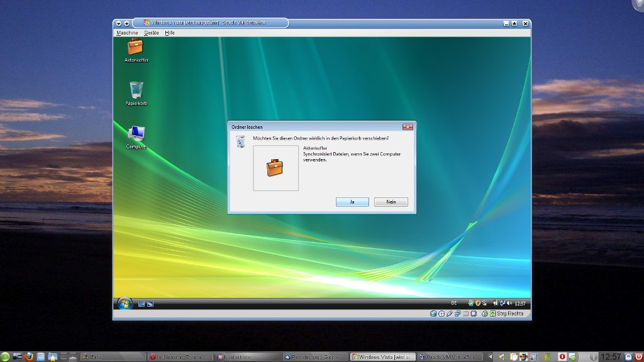This screenshot has height=362, width=644.
Task: Click VirtualBox video capture status icon
Action: pos(474,314)
